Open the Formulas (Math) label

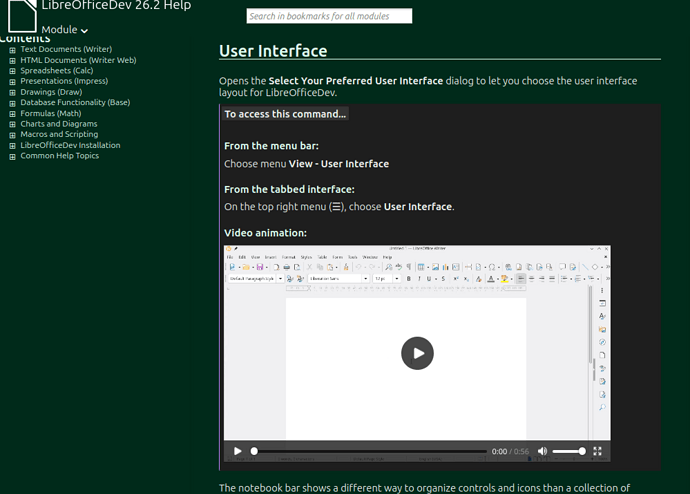click(x=51, y=113)
